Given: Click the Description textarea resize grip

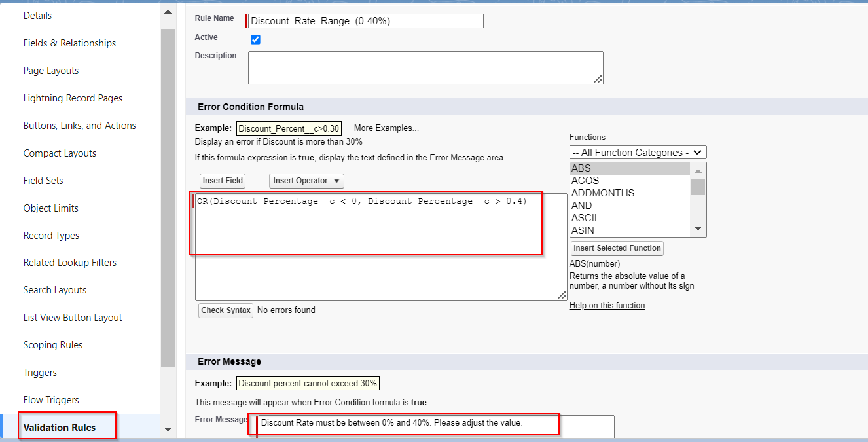Looking at the screenshot, I should click(x=599, y=81).
